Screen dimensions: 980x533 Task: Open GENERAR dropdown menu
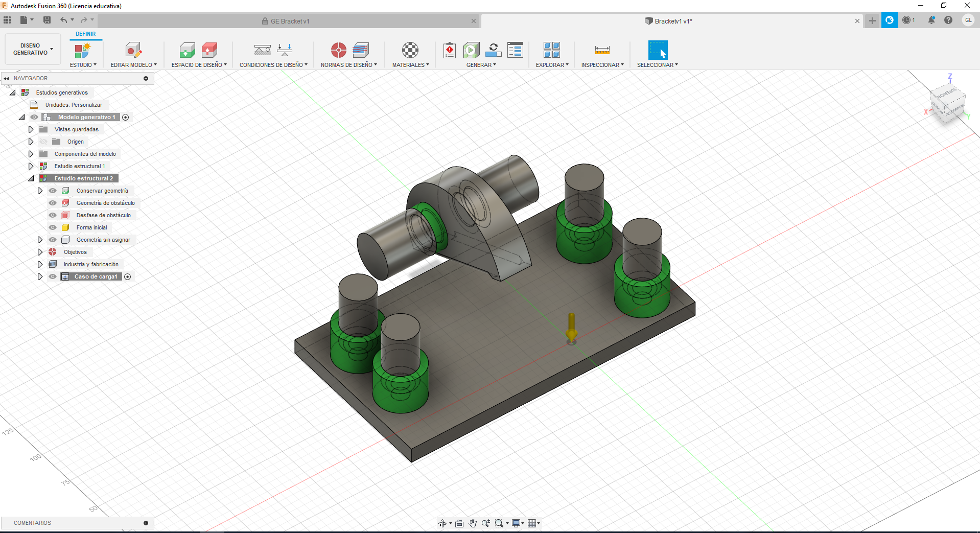point(481,65)
